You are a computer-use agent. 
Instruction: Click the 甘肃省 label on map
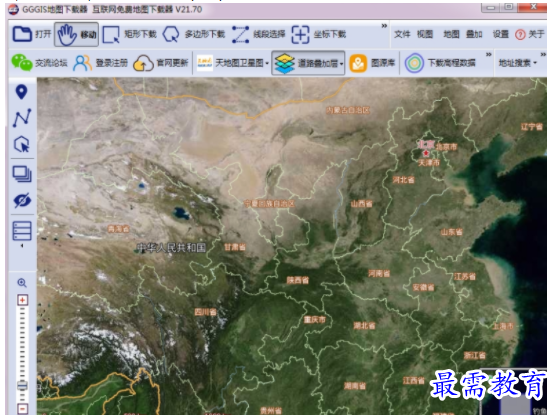click(235, 247)
